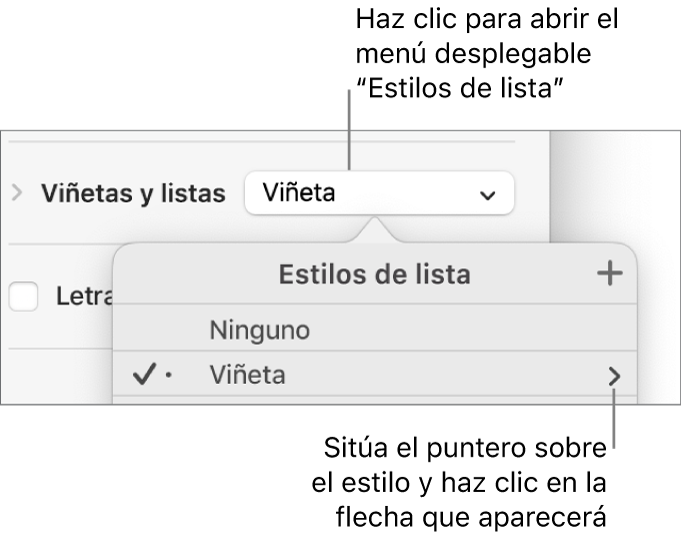The height and width of the screenshot is (543, 681).
Task: Click the Viñetas y listas section label
Action: 133,194
